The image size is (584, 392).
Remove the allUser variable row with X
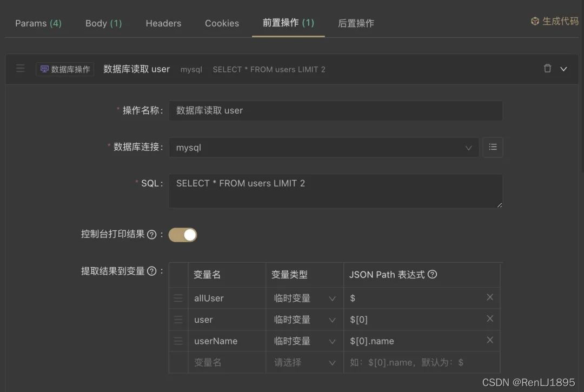(x=490, y=297)
